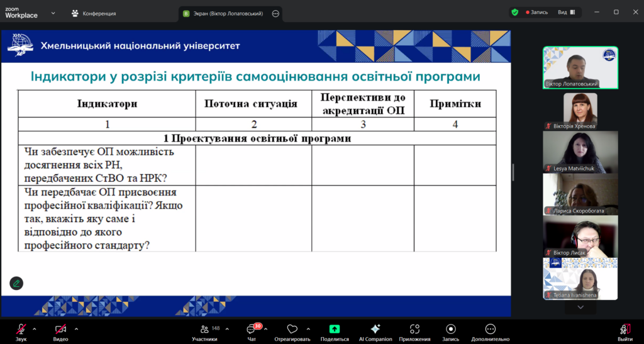Image resolution: width=644 pixels, height=344 pixels.
Task: Select the Экран (Віктор Лопатовський) tab
Action: [222, 13]
